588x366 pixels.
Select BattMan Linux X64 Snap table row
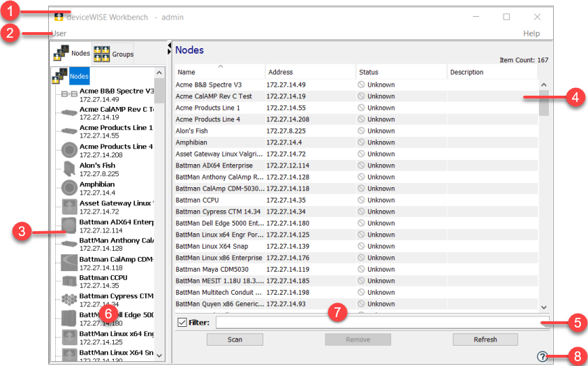(356, 246)
